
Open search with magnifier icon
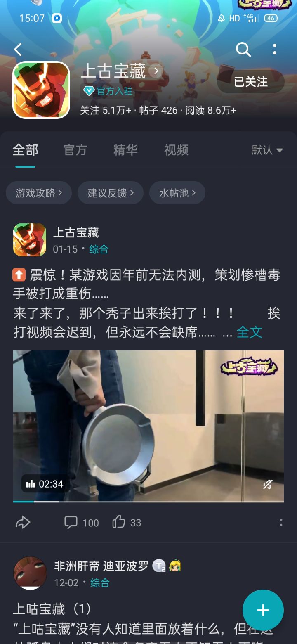tap(243, 50)
